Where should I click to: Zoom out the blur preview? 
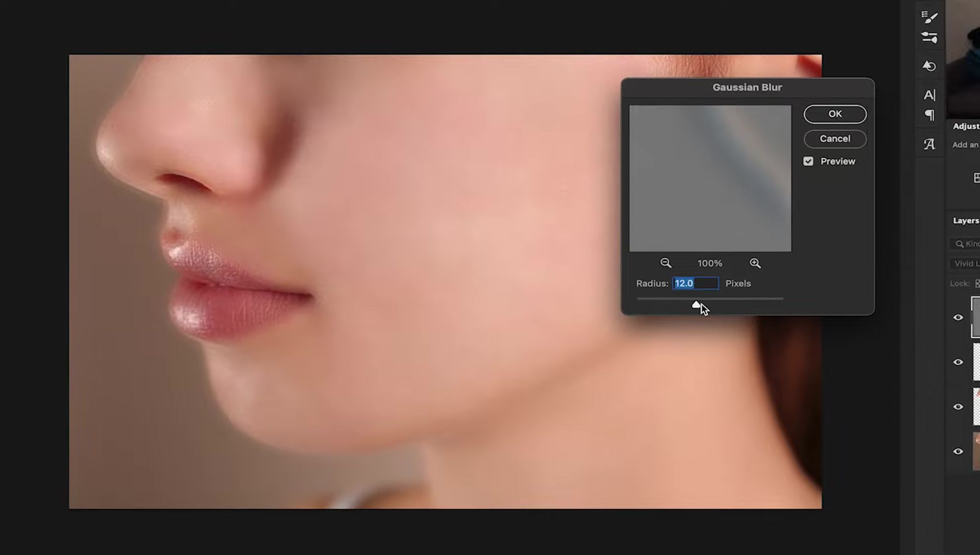pos(666,263)
